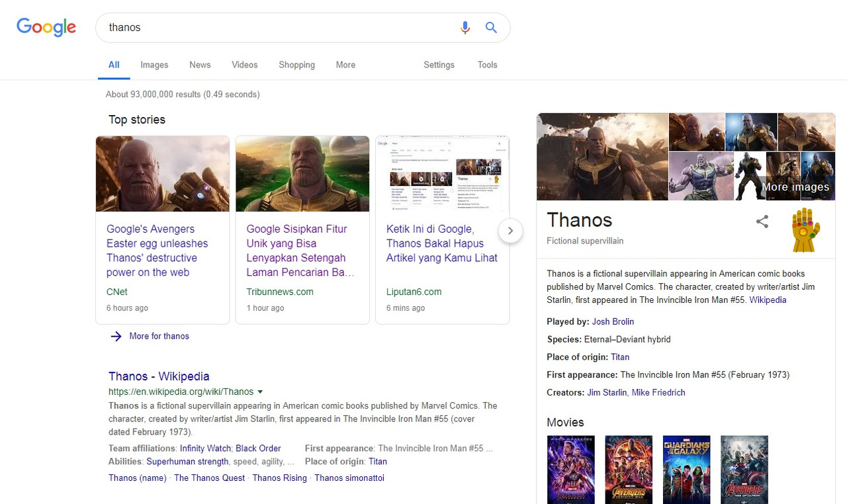The height and width of the screenshot is (504, 847).
Task: Share the Thanos knowledge panel
Action: tap(762, 222)
